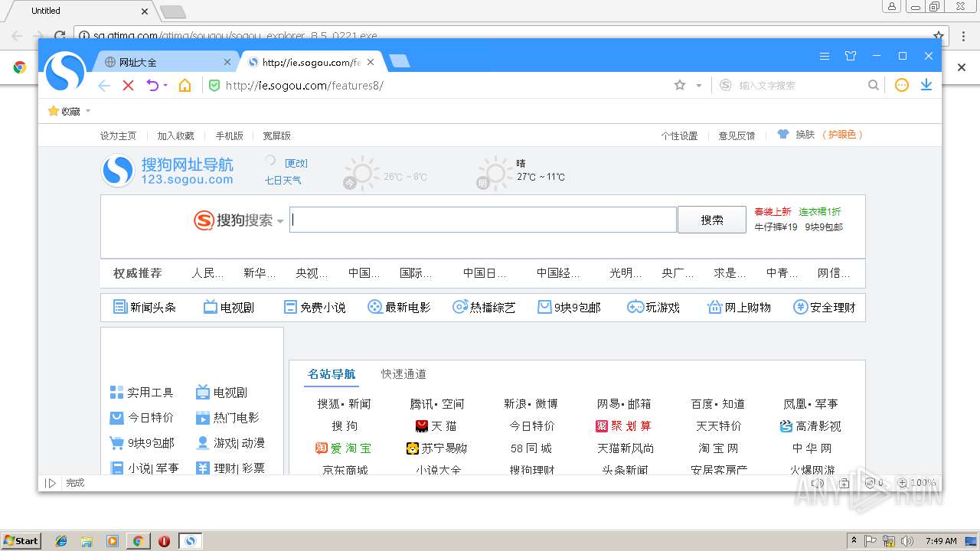Screen dimensions: 980x551
Task: Click 加入收藏 link
Action: click(x=176, y=135)
